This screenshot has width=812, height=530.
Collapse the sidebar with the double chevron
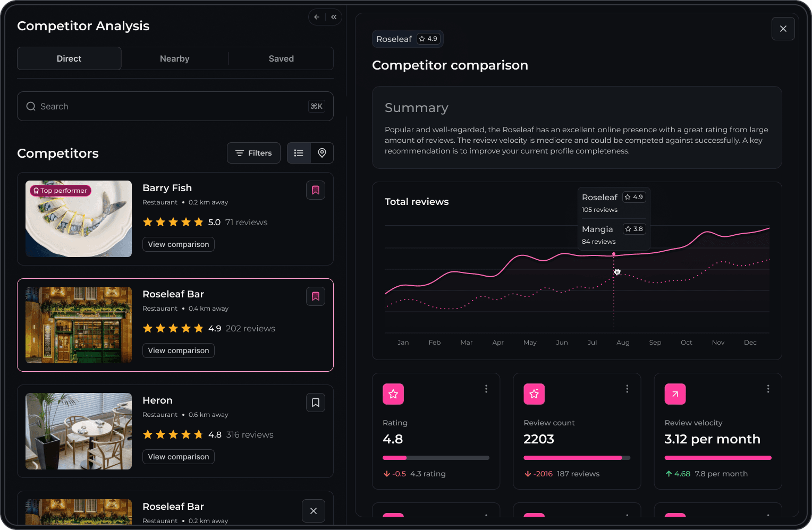pos(334,17)
